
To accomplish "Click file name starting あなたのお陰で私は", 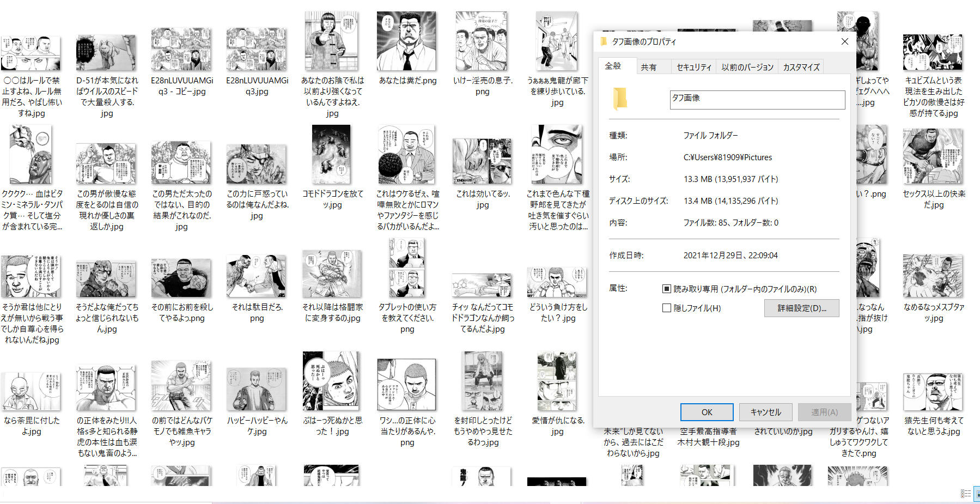I will (332, 97).
